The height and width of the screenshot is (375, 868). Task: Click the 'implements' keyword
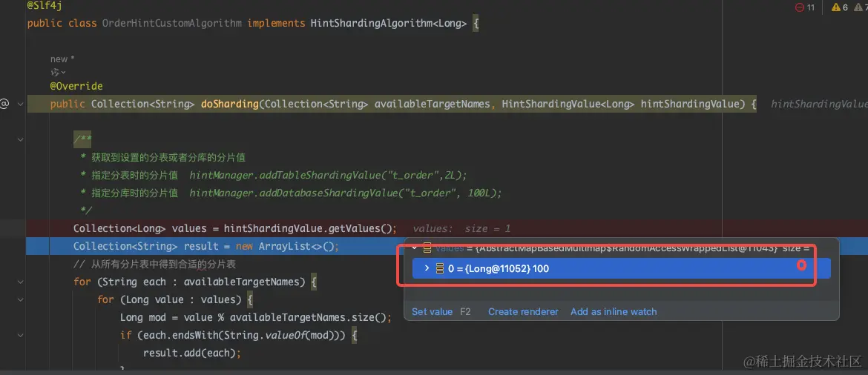(276, 23)
